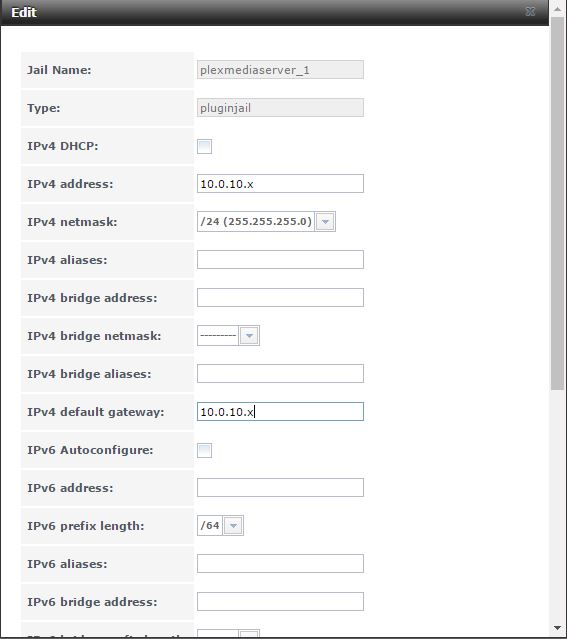Click the Jail Name field
567x639 pixels.
click(280, 70)
